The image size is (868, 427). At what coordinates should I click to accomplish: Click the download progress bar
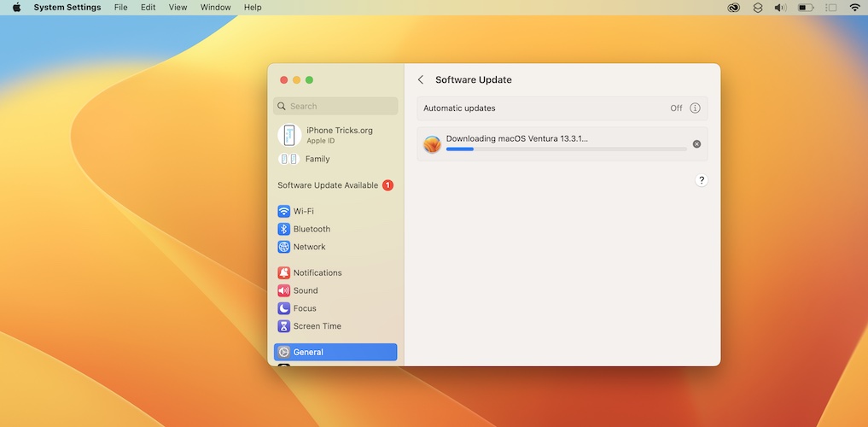click(x=567, y=149)
